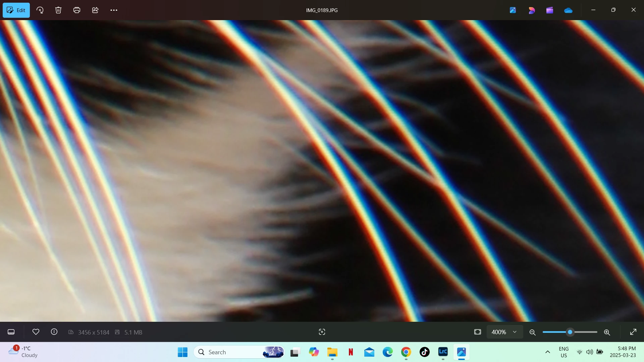The image size is (644, 362).
Task: Click the Edit image button
Action: pyautogui.click(x=16, y=10)
